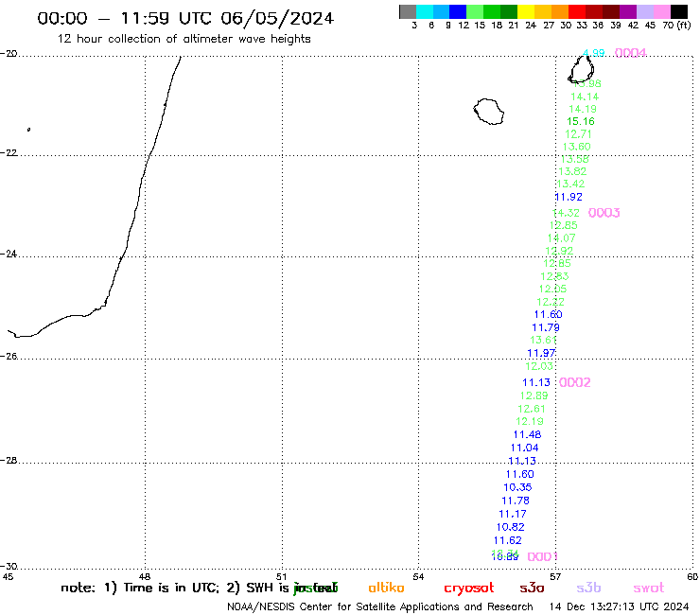Select the blue value 11.92
Viewport: 700px width, 615px height.
point(569,197)
